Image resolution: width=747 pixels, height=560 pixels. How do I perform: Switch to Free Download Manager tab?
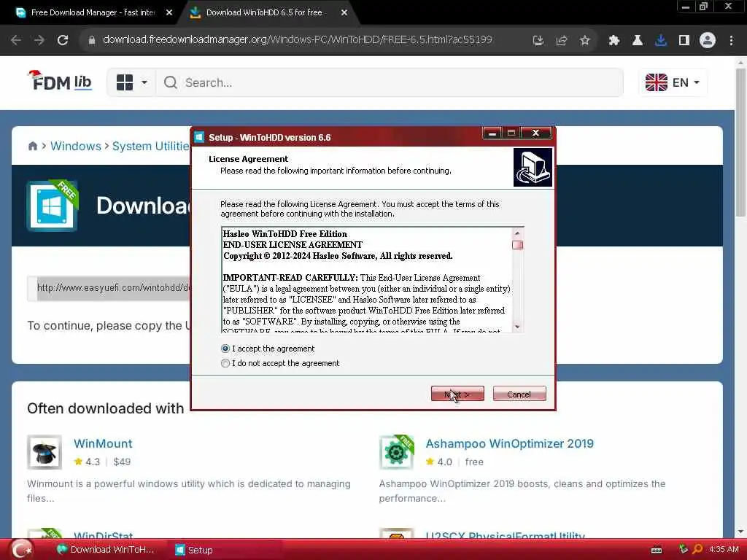[x=93, y=13]
